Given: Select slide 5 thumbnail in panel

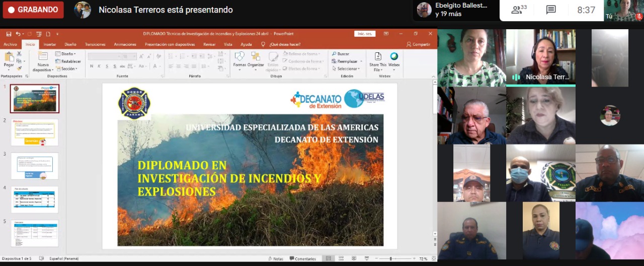Looking at the screenshot, I should point(35,233).
